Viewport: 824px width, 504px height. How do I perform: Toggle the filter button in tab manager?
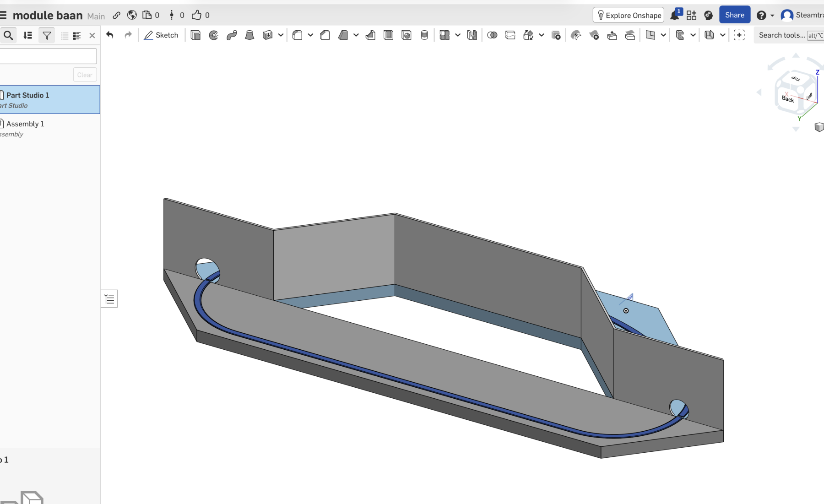click(x=47, y=35)
